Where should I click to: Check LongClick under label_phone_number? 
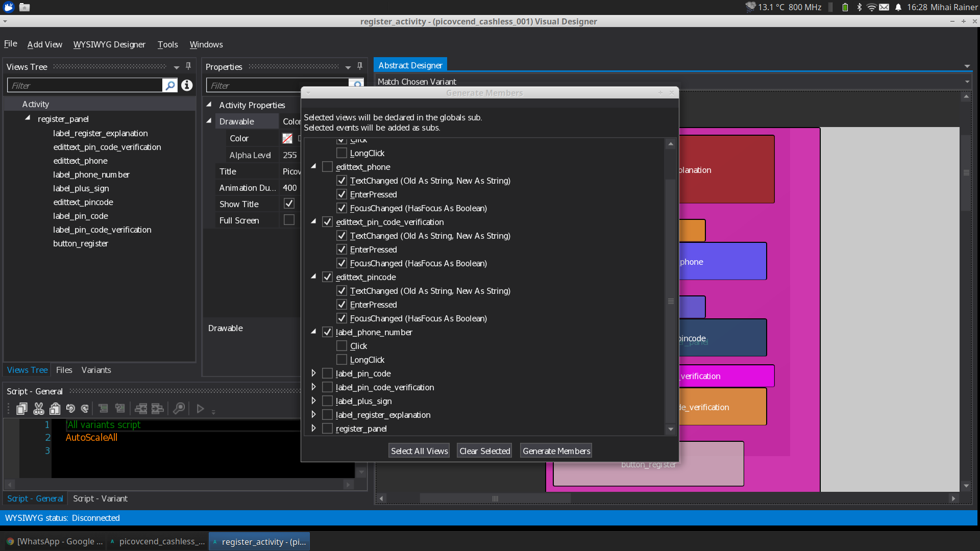click(x=341, y=360)
